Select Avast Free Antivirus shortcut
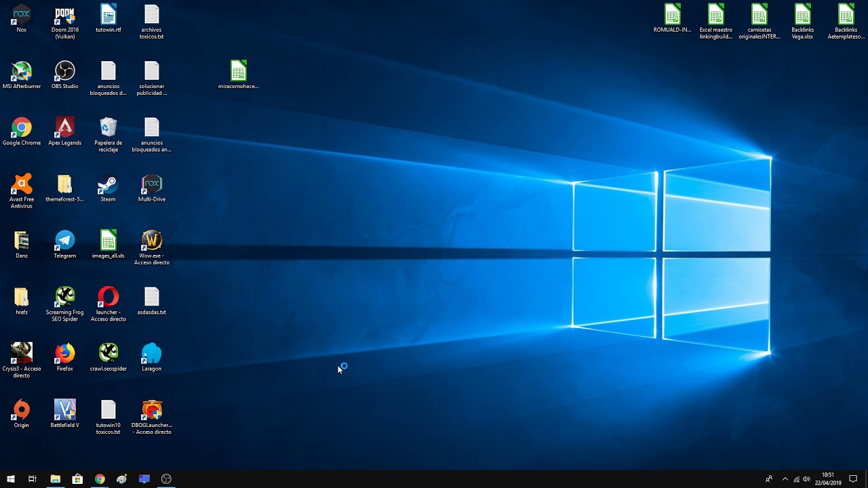868x488 pixels. 22,192
